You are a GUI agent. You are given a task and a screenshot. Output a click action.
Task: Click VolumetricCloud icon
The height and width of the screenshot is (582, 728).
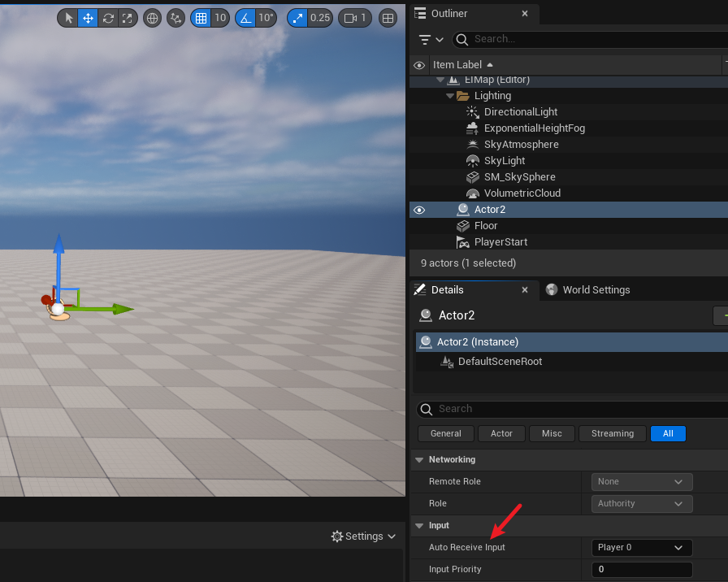472,193
